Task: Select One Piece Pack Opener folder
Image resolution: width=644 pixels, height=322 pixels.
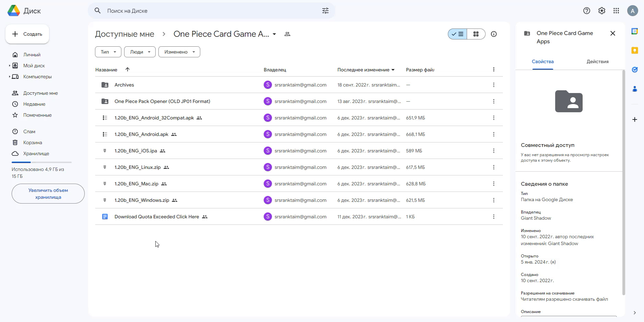Action: 299,101
